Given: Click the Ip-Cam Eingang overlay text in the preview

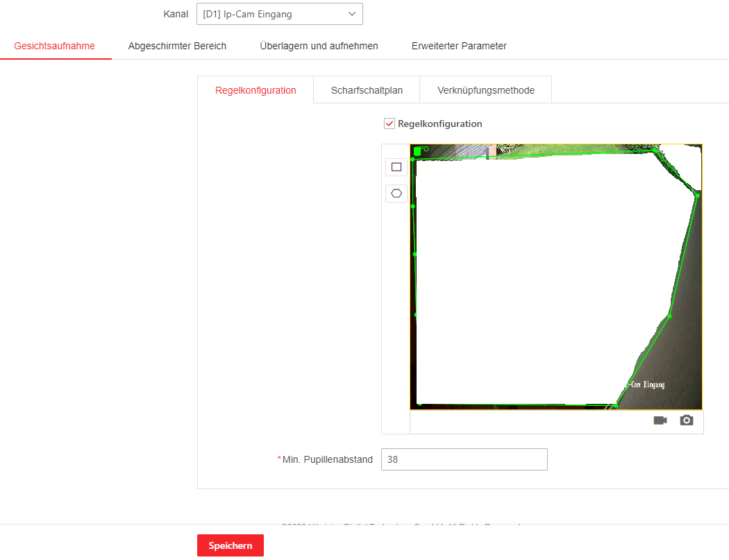Looking at the screenshot, I should click(644, 384).
